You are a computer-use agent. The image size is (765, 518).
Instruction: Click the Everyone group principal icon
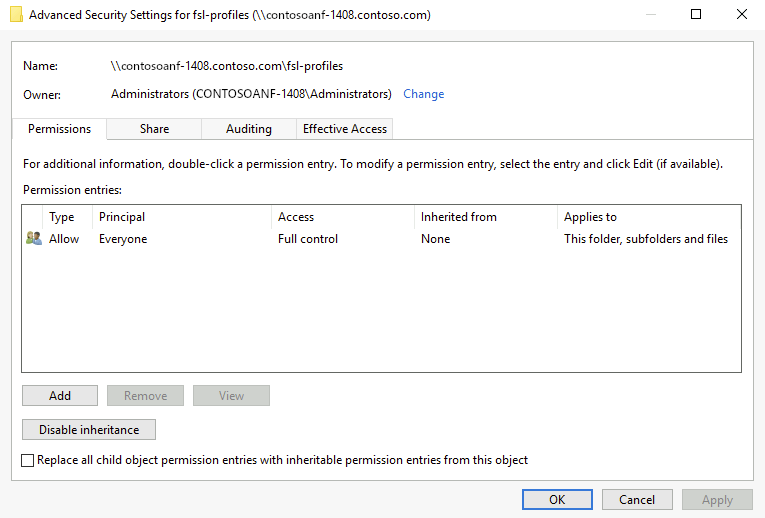pos(34,239)
